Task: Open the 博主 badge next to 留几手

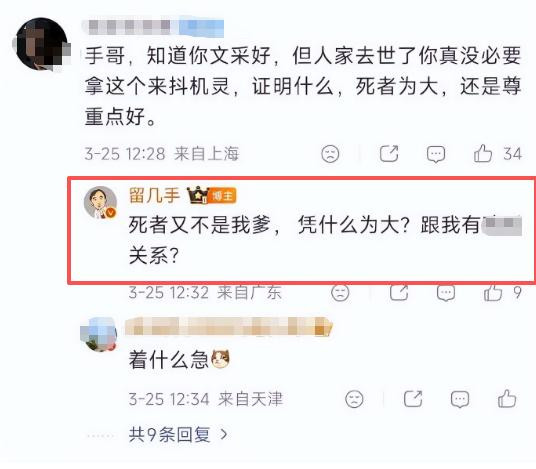Action: pyautogui.click(x=222, y=196)
